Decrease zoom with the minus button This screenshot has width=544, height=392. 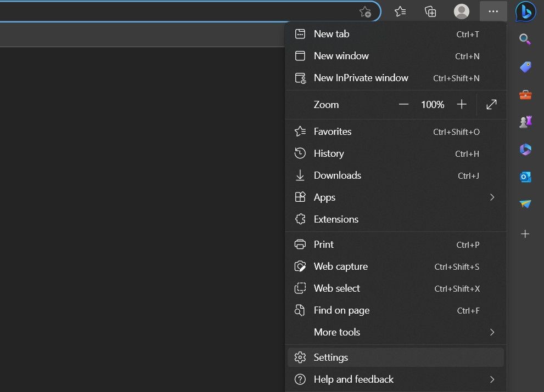(x=403, y=104)
